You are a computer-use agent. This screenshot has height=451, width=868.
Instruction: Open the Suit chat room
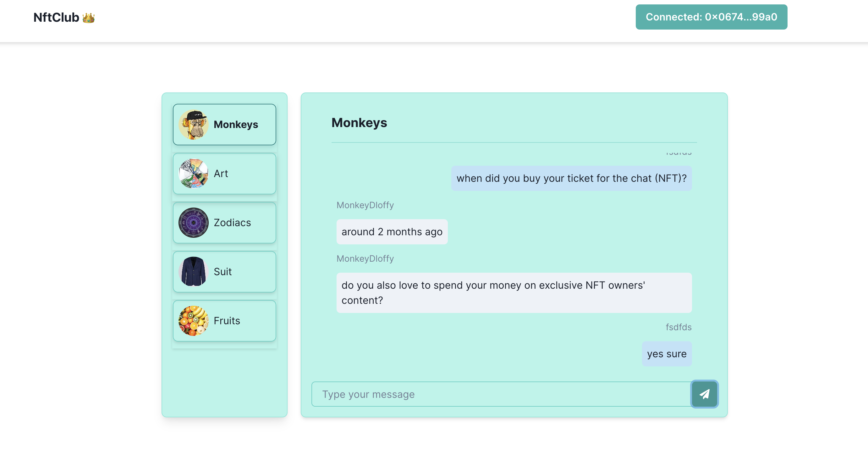(x=223, y=271)
